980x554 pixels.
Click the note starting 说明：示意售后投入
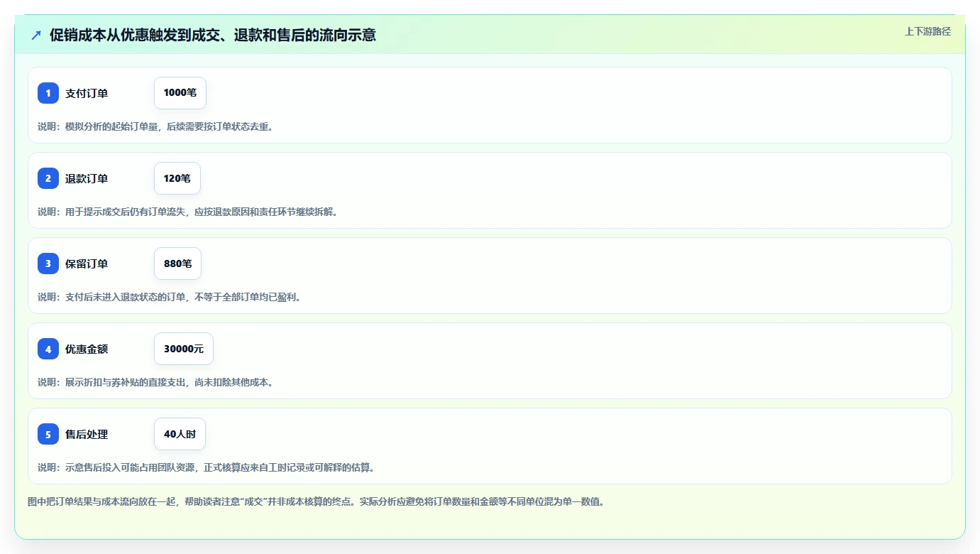206,467
